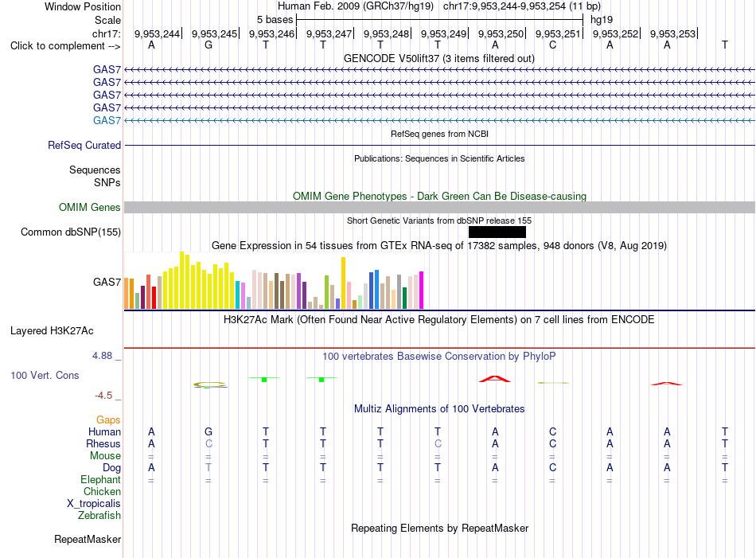The image size is (756, 558).
Task: Click position label 9,953,245
Action: (215, 33)
